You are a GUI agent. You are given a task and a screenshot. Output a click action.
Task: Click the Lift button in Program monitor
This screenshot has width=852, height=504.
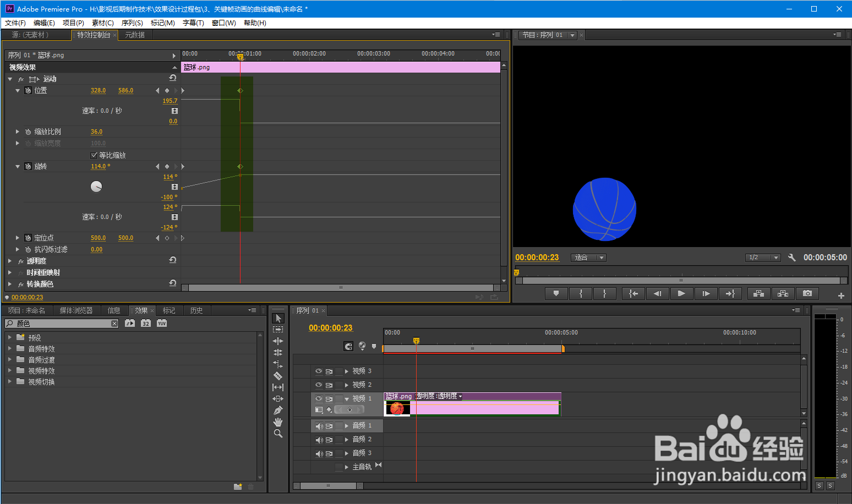coord(758,294)
